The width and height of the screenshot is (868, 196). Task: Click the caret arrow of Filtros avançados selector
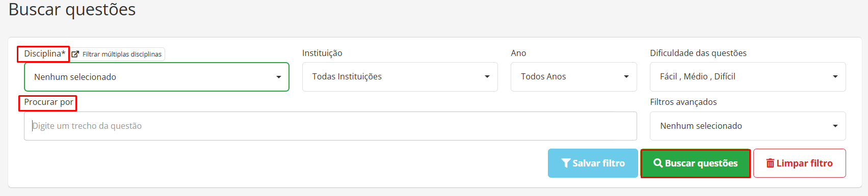click(x=835, y=126)
